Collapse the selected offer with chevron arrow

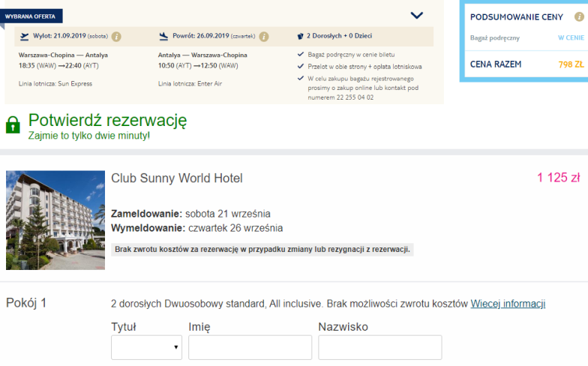pos(417,15)
